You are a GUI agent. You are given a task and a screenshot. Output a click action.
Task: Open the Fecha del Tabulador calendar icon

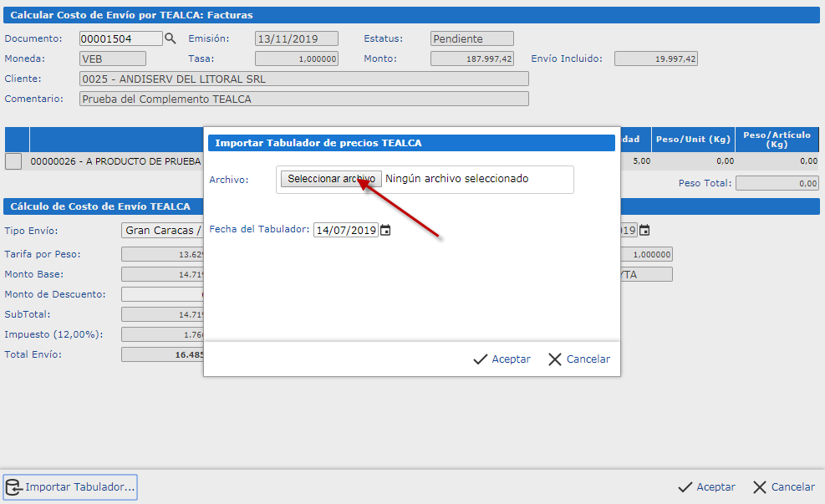click(x=385, y=231)
